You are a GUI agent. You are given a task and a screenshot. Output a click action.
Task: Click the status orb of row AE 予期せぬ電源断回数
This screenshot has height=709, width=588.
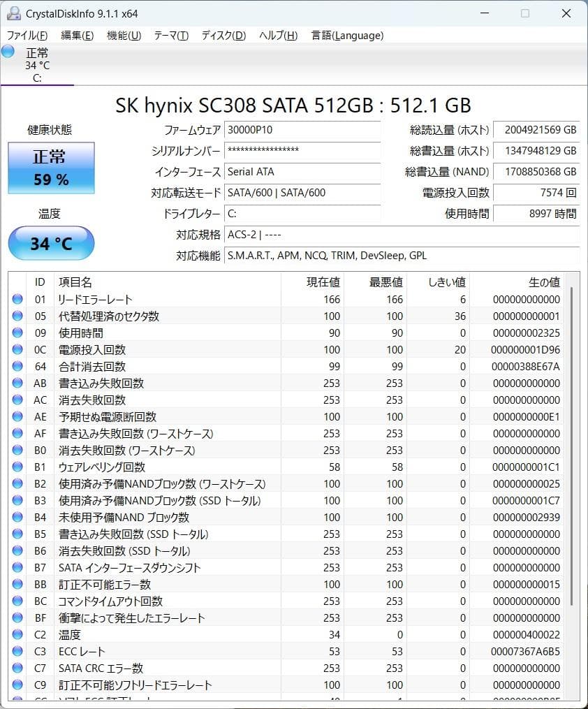point(17,416)
